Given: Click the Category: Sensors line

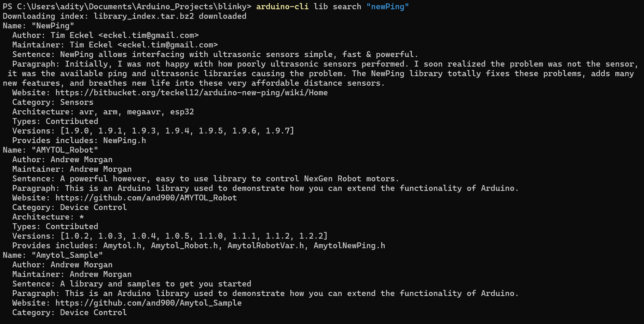Looking at the screenshot, I should pos(53,102).
